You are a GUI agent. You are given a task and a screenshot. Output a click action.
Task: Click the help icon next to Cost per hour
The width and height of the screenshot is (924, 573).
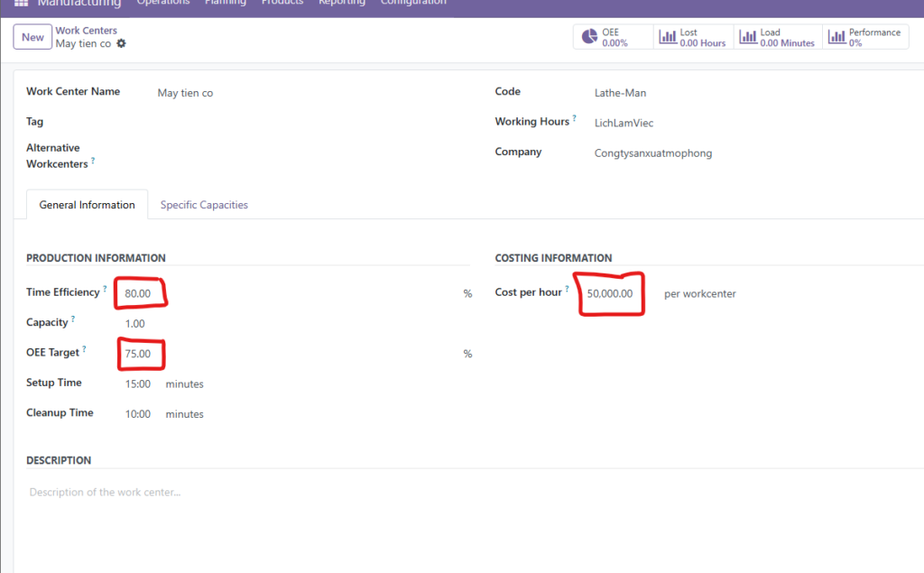pyautogui.click(x=568, y=290)
